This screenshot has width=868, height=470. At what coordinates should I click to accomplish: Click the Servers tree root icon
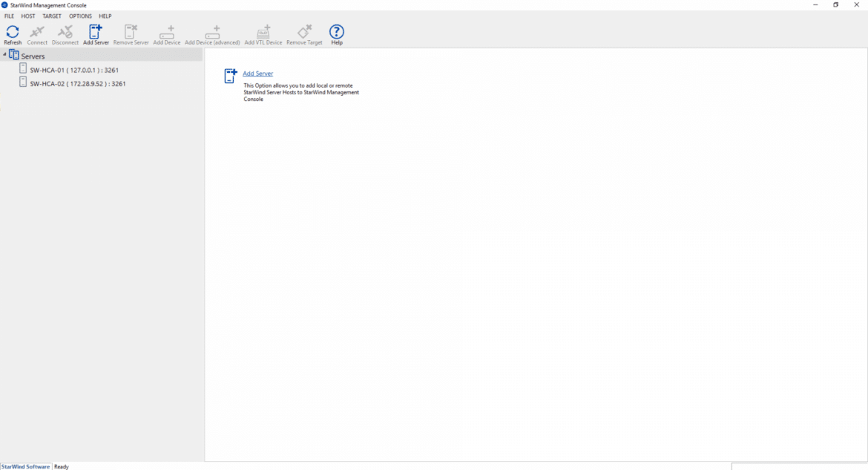pyautogui.click(x=14, y=55)
